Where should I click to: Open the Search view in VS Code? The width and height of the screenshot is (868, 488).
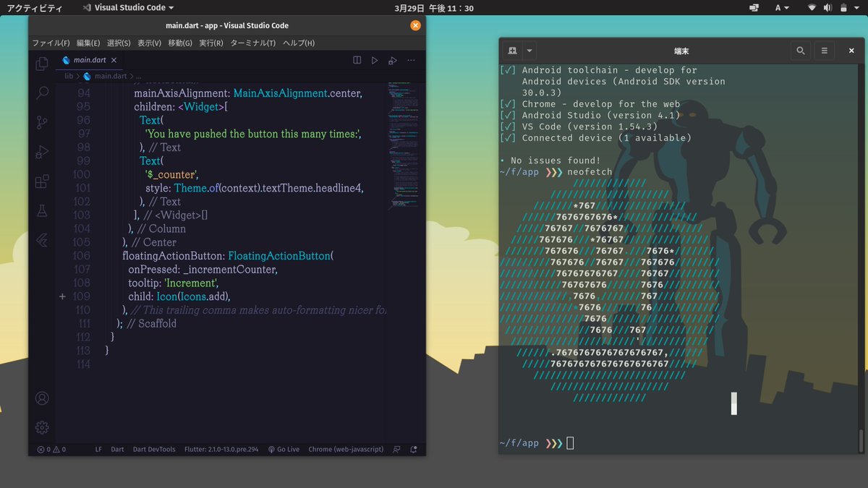pos(42,93)
